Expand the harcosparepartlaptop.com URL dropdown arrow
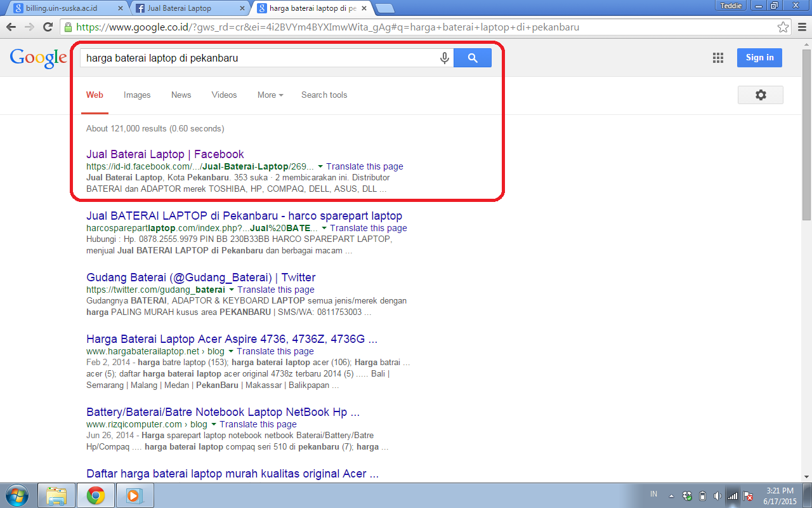This screenshot has width=812, height=508. [x=324, y=228]
